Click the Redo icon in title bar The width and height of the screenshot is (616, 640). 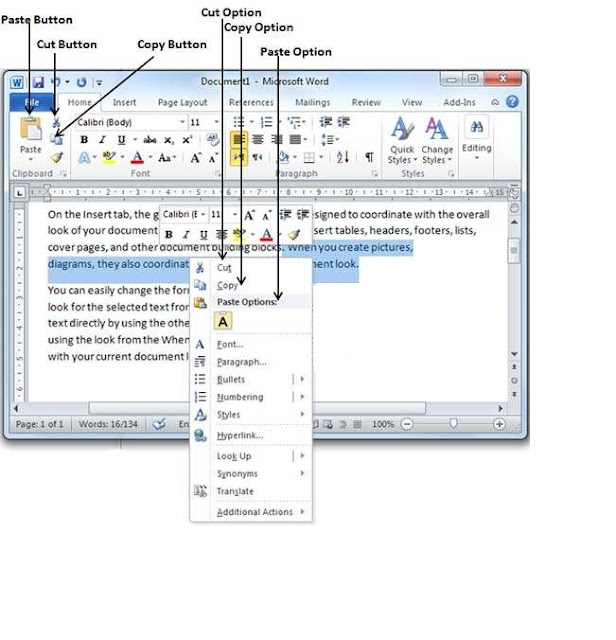tap(82, 82)
